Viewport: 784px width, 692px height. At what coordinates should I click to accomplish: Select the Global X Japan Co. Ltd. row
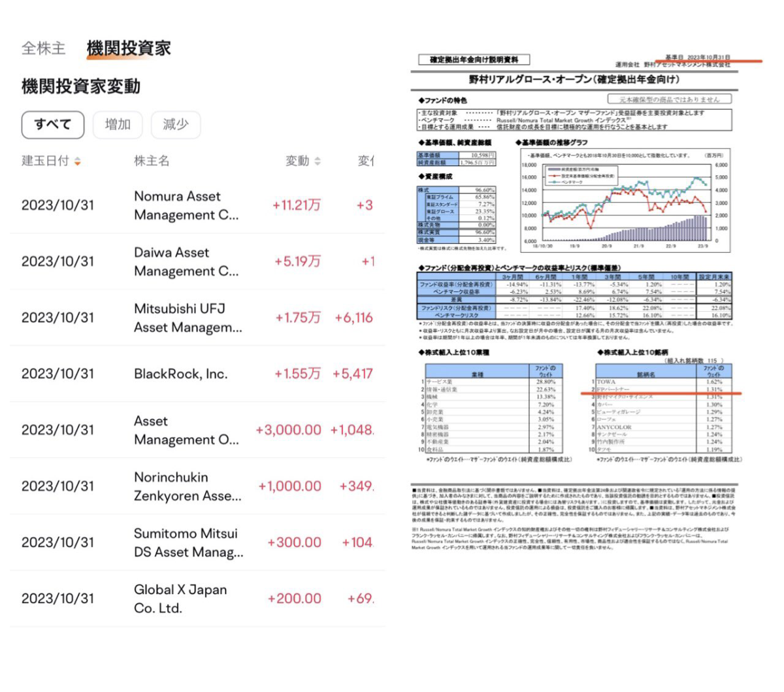180,599
